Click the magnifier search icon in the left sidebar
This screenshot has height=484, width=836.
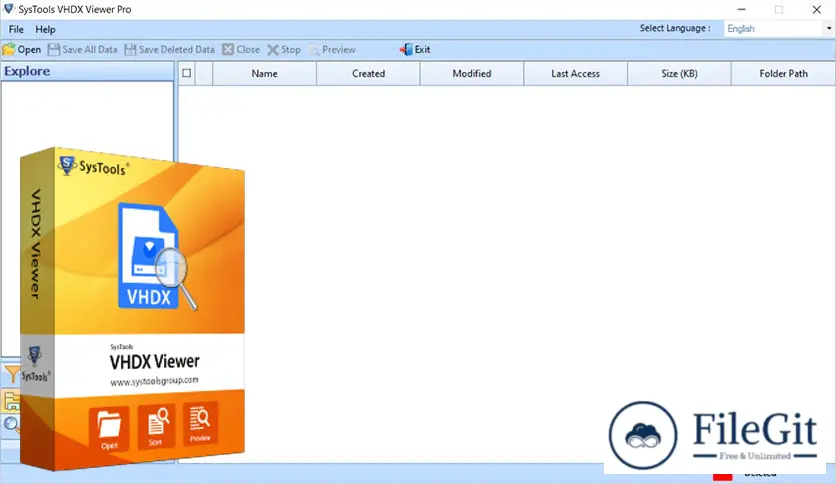11,425
